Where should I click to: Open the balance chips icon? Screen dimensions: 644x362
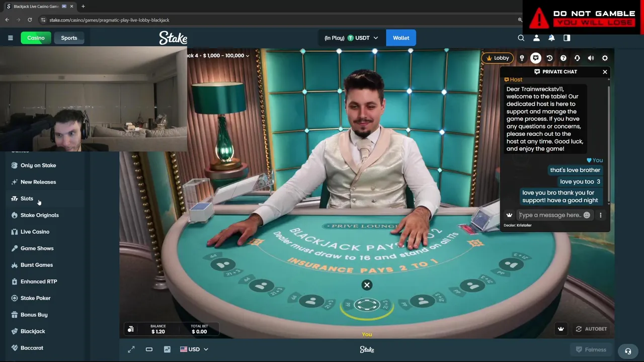pyautogui.click(x=131, y=329)
